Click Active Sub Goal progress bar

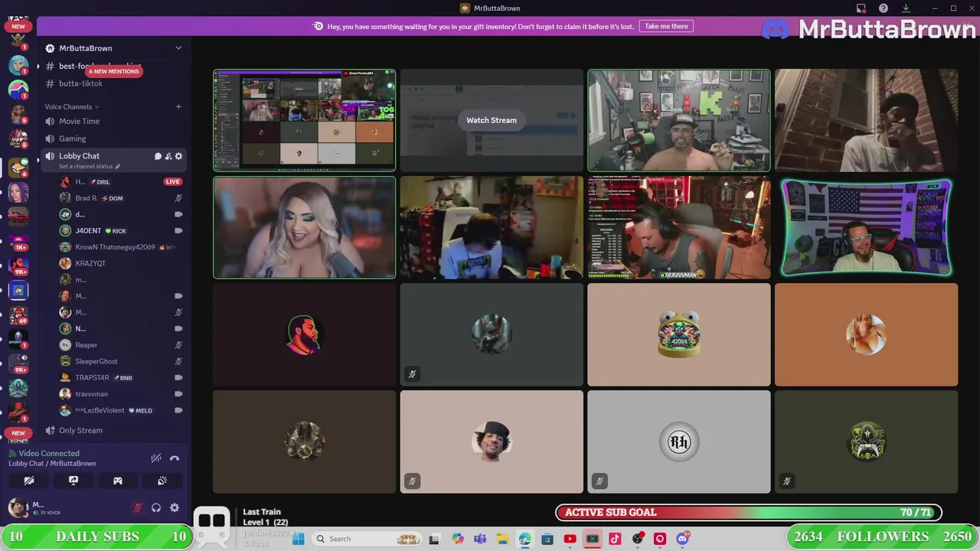click(748, 512)
